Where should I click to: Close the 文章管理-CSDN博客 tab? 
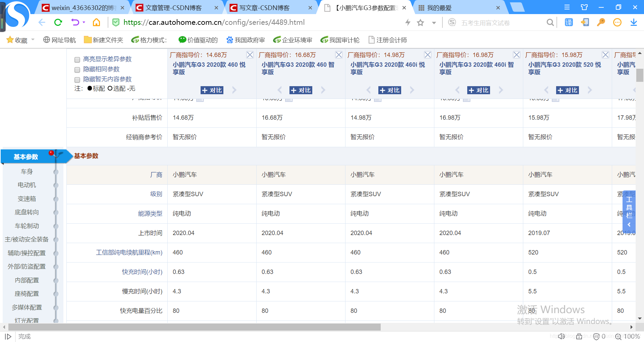[216, 8]
